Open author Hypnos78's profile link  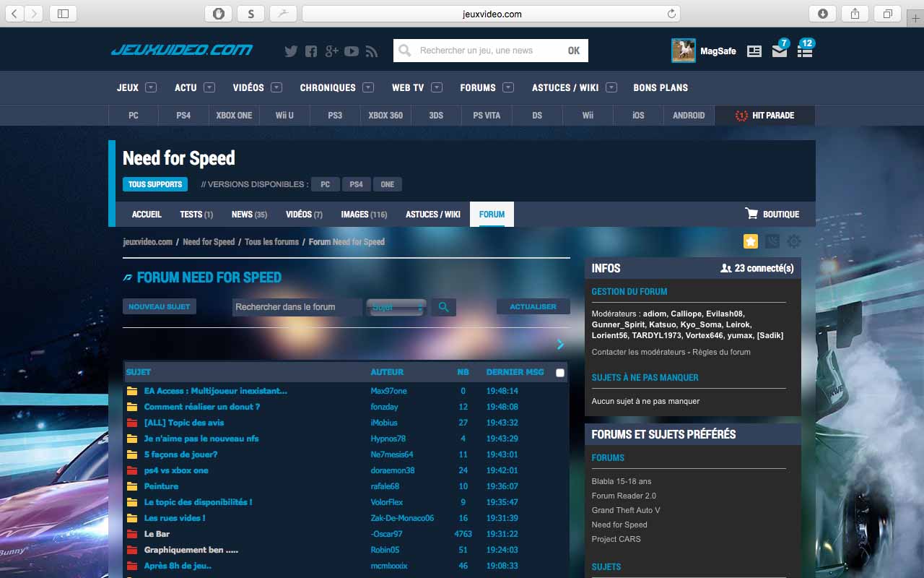coord(388,439)
